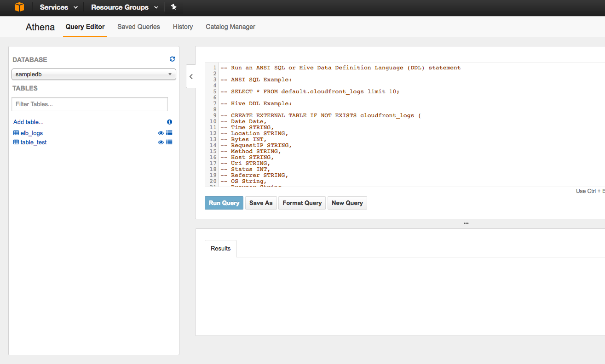Open the Resource Groups dropdown
The image size is (605, 364).
[124, 7]
